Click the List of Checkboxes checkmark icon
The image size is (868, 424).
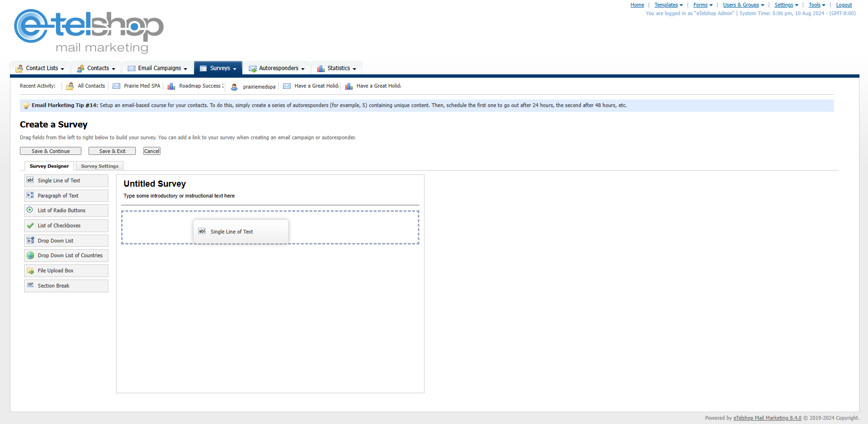coord(30,226)
